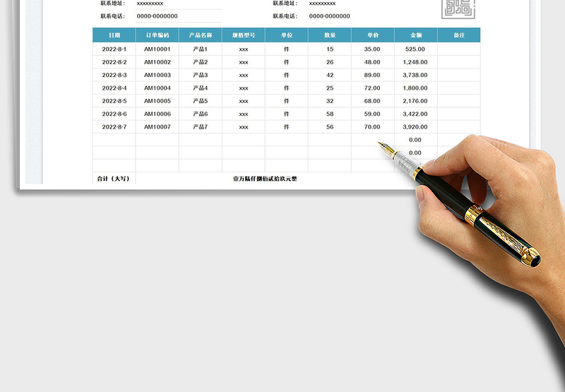Viewport: 565px width, 392px height.
Task: Click the xxx spec cell in the AM10001 row
Action: [x=244, y=49]
